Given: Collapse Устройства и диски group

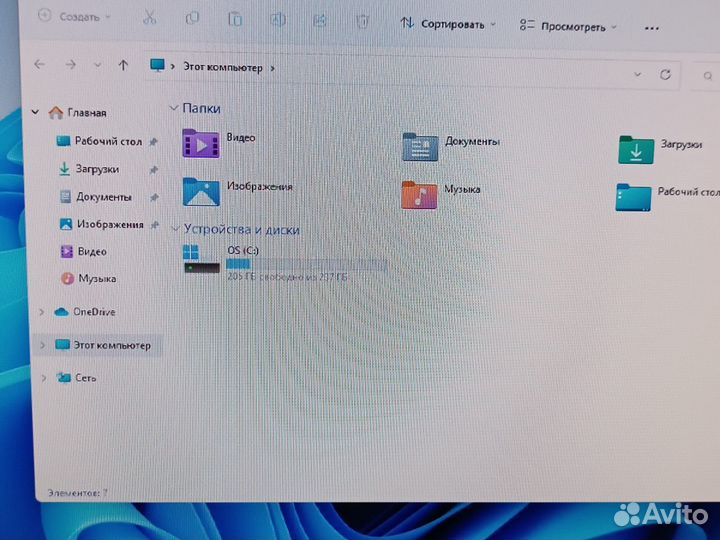Looking at the screenshot, I should click(x=175, y=228).
